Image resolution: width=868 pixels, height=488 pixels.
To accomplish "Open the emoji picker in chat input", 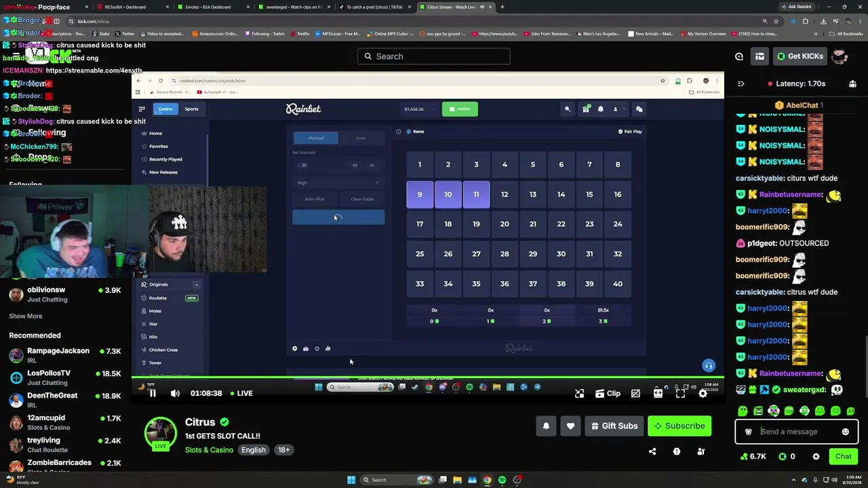I will pyautogui.click(x=845, y=432).
